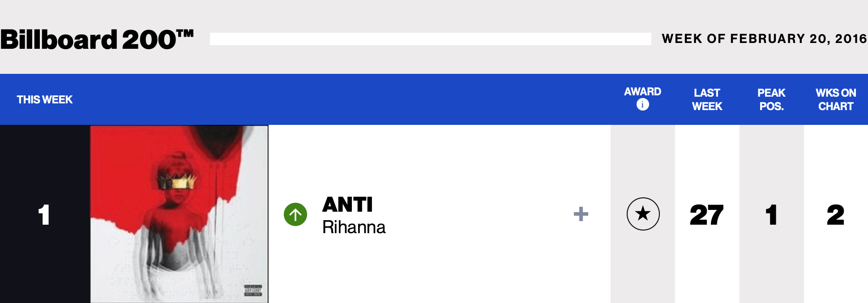
Task: Click the Last Week column header
Action: (707, 99)
